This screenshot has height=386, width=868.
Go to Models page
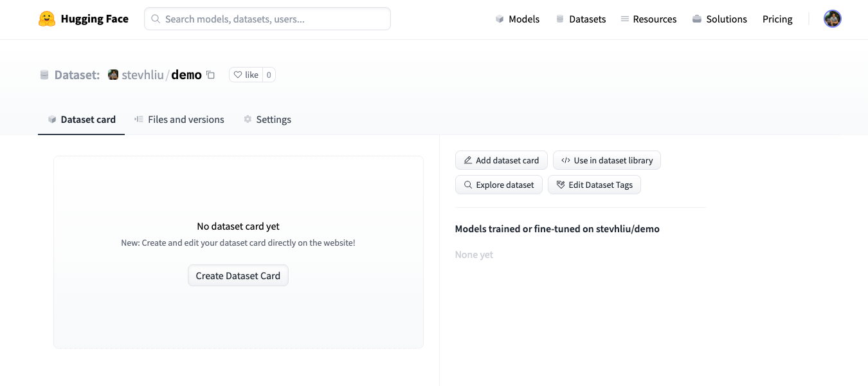518,19
